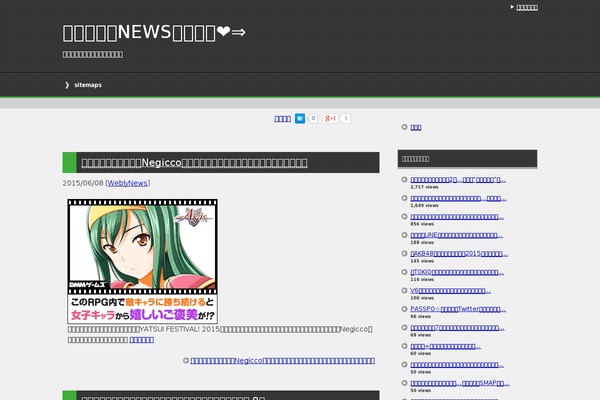Screen dimensions: 600x400
Task: Click the site title containing NEWS
Action: coord(154,33)
